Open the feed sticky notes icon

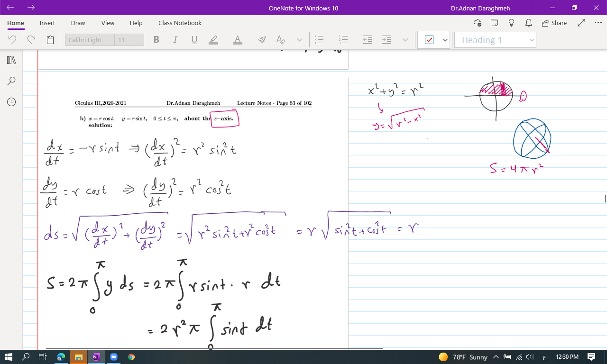[x=495, y=23]
